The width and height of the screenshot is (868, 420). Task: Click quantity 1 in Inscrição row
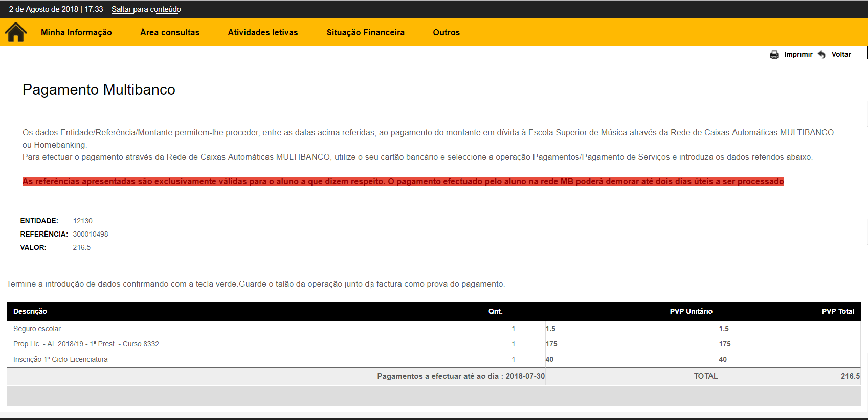pyautogui.click(x=514, y=359)
